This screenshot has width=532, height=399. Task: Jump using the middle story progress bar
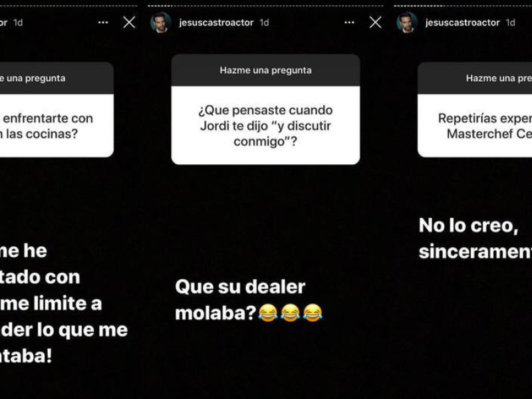265,6
